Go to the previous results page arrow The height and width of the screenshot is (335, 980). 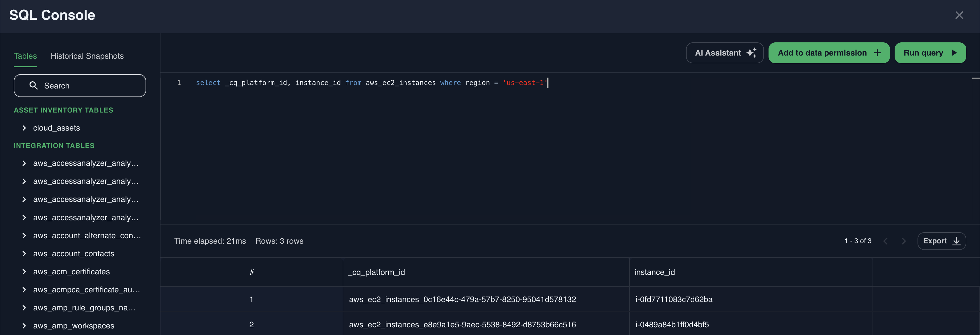[x=885, y=241]
